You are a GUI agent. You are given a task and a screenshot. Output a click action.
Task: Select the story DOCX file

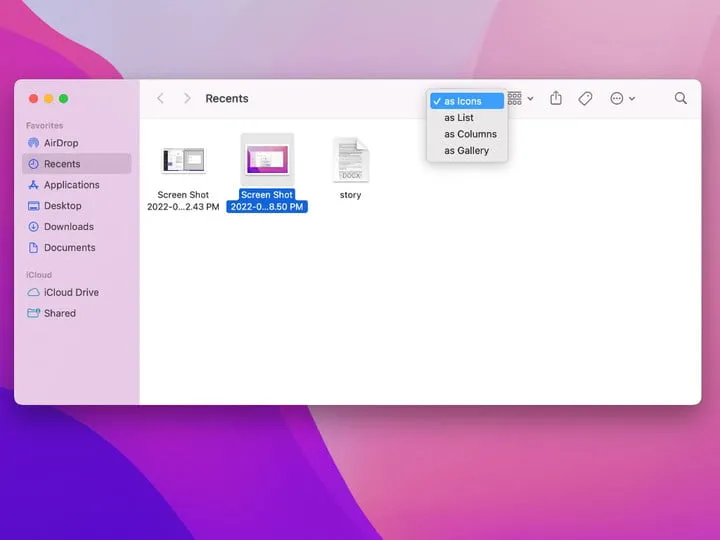pos(350,160)
